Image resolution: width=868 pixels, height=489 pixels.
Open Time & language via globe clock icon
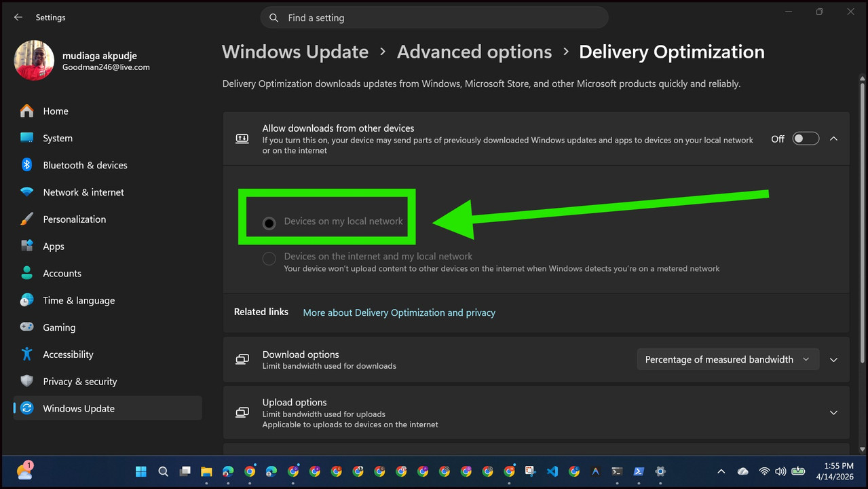tap(26, 300)
